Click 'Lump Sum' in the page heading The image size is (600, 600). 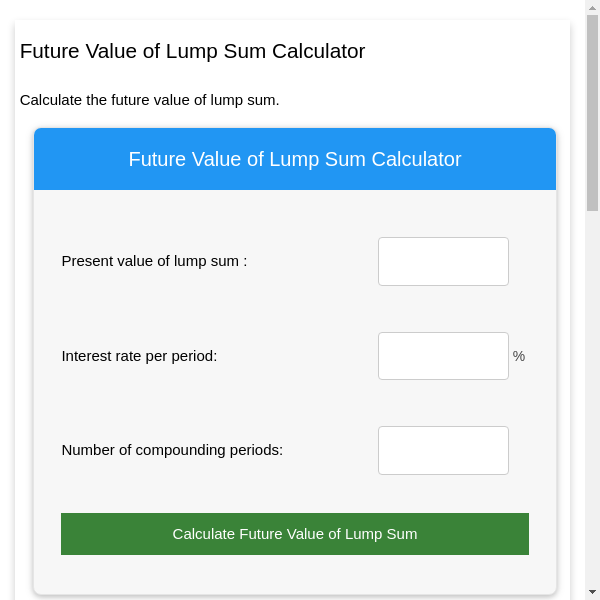tap(227, 51)
